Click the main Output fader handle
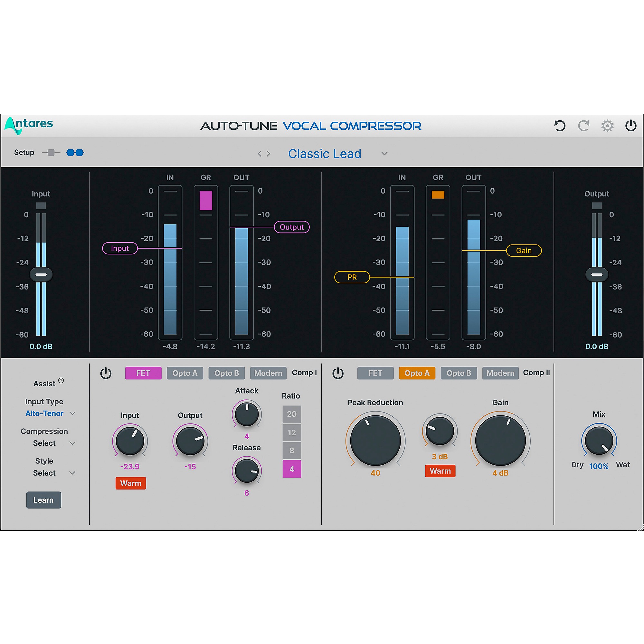Screen dimensions: 644x644 (x=597, y=275)
